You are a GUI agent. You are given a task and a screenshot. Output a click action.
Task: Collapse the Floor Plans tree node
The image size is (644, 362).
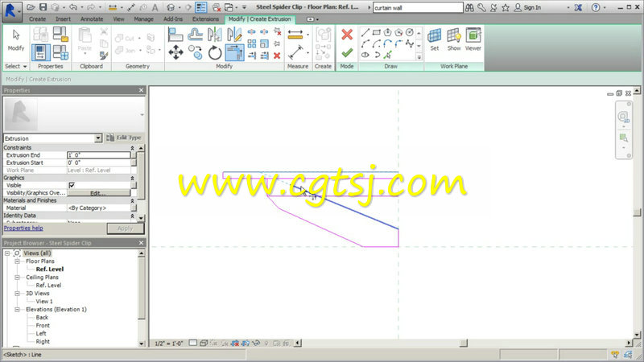click(17, 261)
